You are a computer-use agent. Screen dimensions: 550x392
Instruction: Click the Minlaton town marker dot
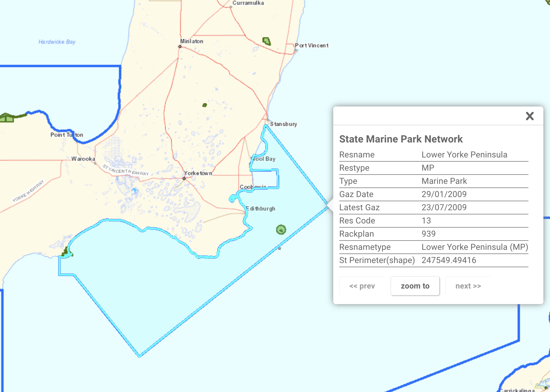(x=180, y=46)
